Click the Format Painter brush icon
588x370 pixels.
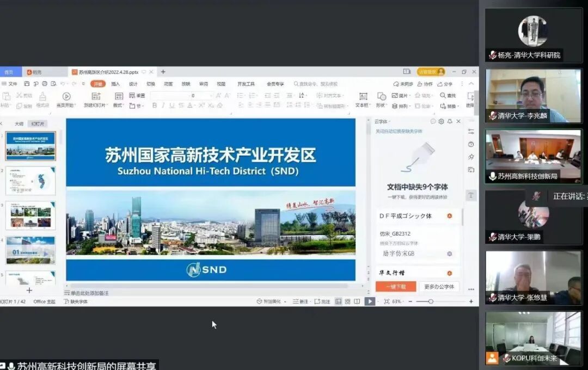tap(43, 97)
